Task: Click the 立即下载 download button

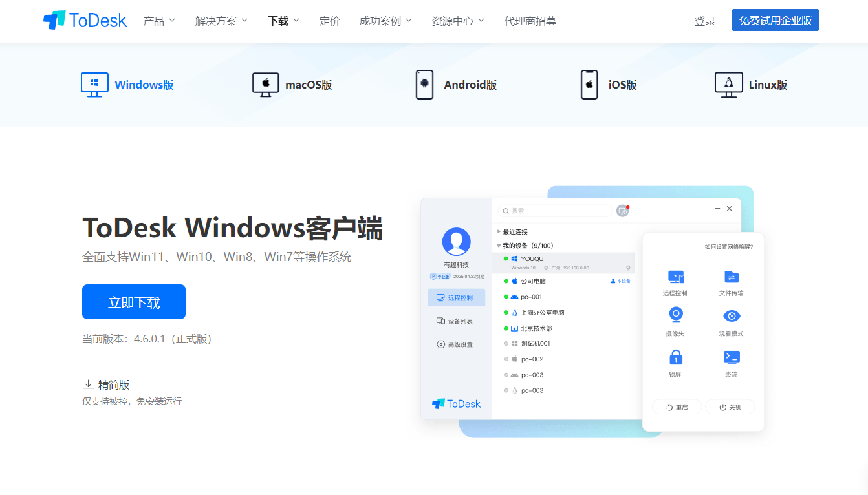Action: tap(133, 301)
